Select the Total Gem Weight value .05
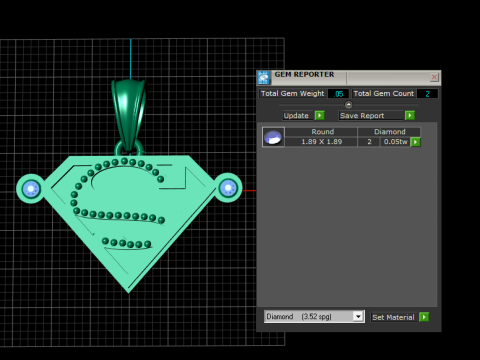Viewport: 480px width, 360px height. pyautogui.click(x=338, y=94)
